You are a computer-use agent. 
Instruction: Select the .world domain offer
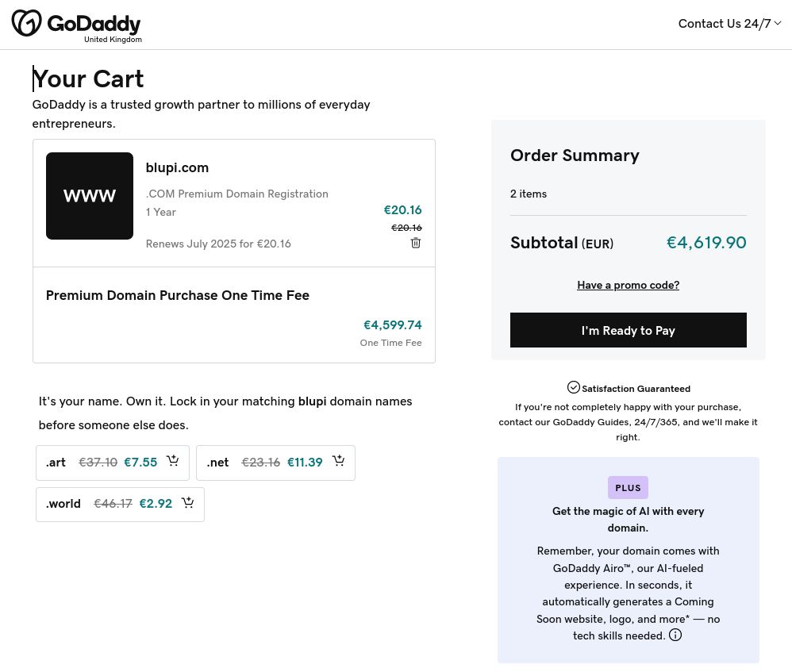(120, 504)
